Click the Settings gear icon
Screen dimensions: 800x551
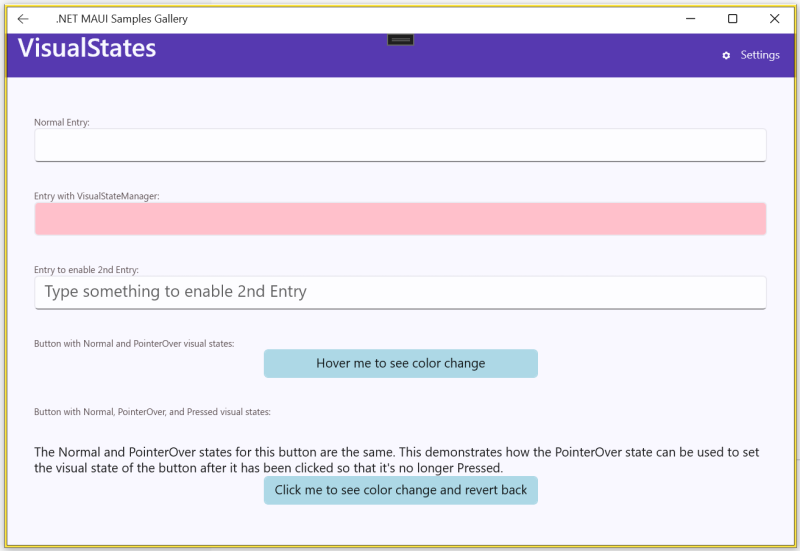click(x=726, y=56)
